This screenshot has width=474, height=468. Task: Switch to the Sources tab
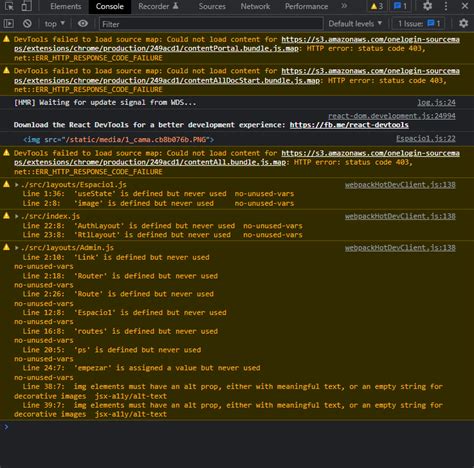tap(212, 6)
